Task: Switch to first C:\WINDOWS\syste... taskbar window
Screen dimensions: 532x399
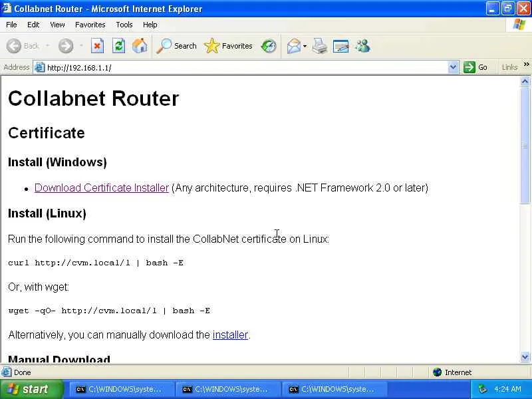Action: click(121, 389)
